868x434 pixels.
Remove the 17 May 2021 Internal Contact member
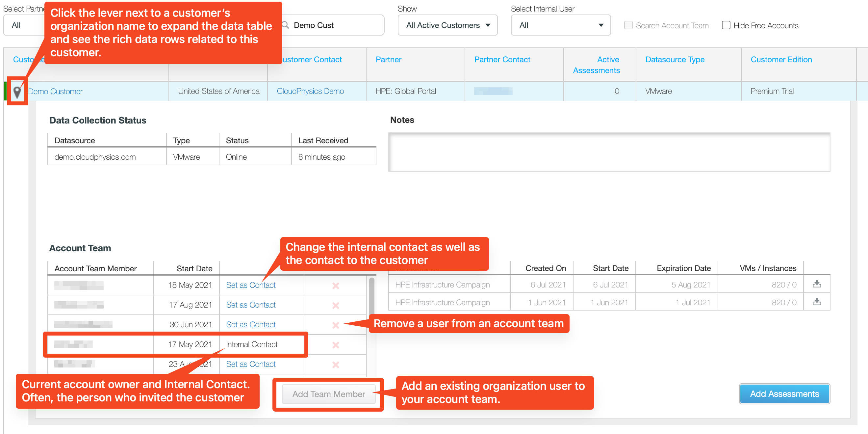(335, 345)
